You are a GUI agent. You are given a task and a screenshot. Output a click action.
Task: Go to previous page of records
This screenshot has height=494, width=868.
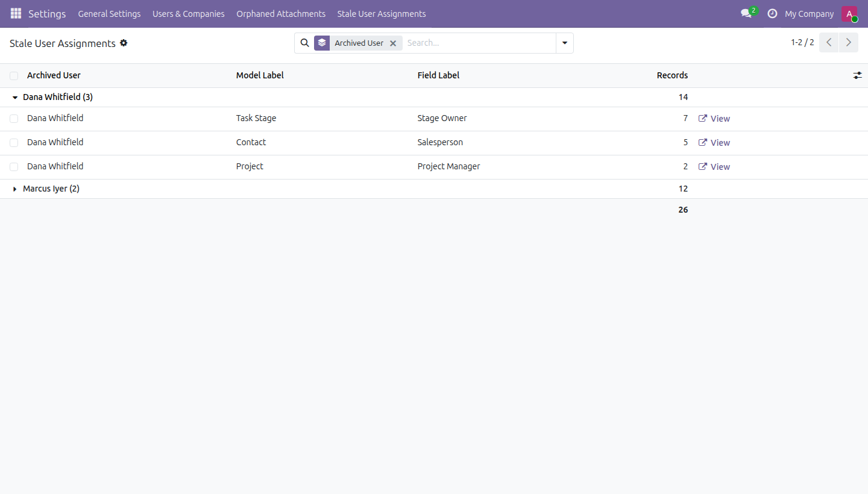829,43
